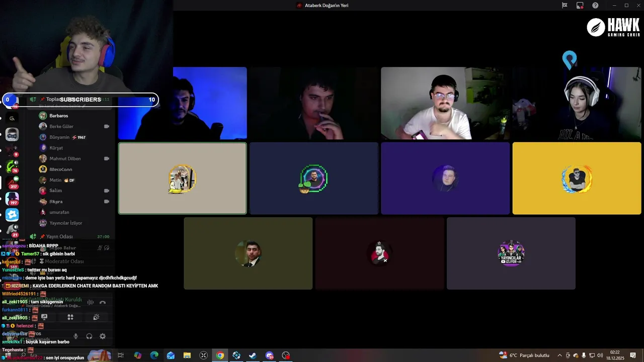Screen dimensions: 644x362
Task: Open the Discord inbox flag icon
Action: (565, 6)
